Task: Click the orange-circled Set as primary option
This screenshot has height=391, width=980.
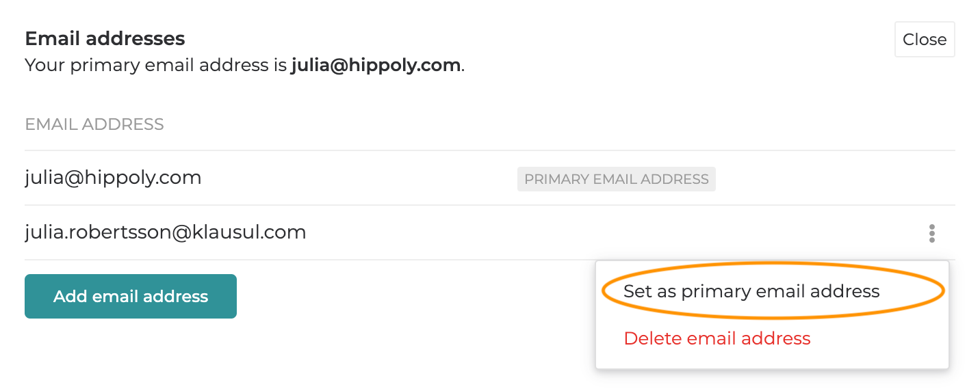Action: click(x=751, y=291)
